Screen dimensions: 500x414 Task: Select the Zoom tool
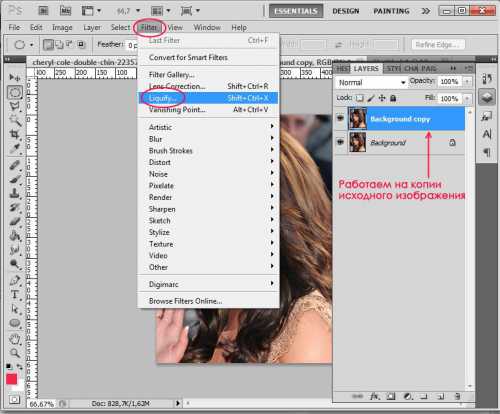[x=15, y=353]
